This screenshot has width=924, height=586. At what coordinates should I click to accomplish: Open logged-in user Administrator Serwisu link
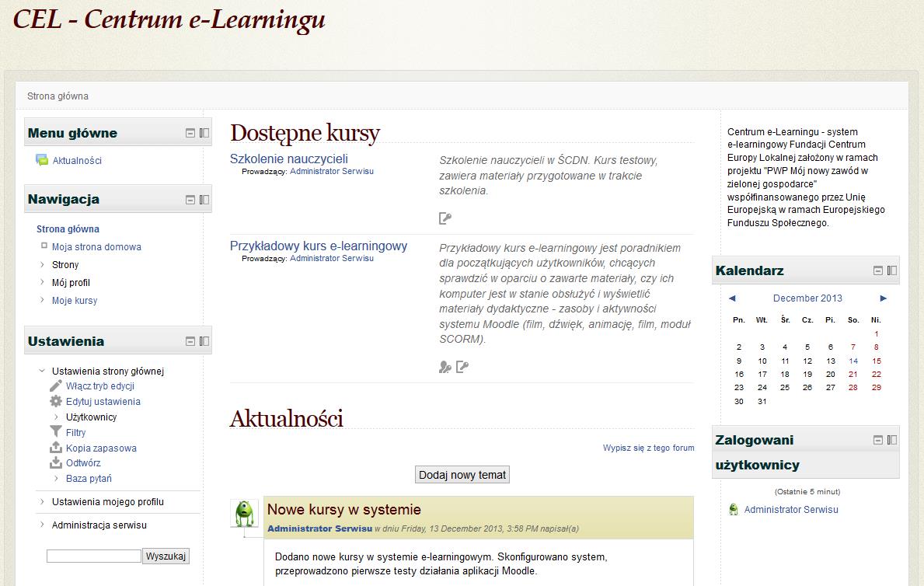791,509
